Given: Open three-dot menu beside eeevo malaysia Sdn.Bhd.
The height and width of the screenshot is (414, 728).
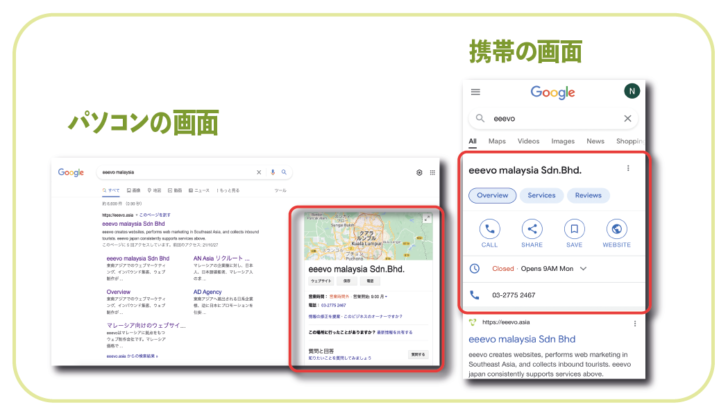Looking at the screenshot, I should coord(628,169).
